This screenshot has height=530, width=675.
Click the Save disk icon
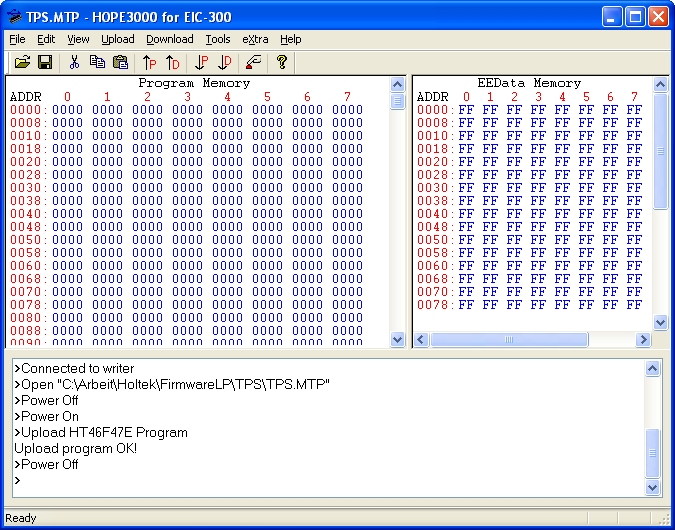45,62
